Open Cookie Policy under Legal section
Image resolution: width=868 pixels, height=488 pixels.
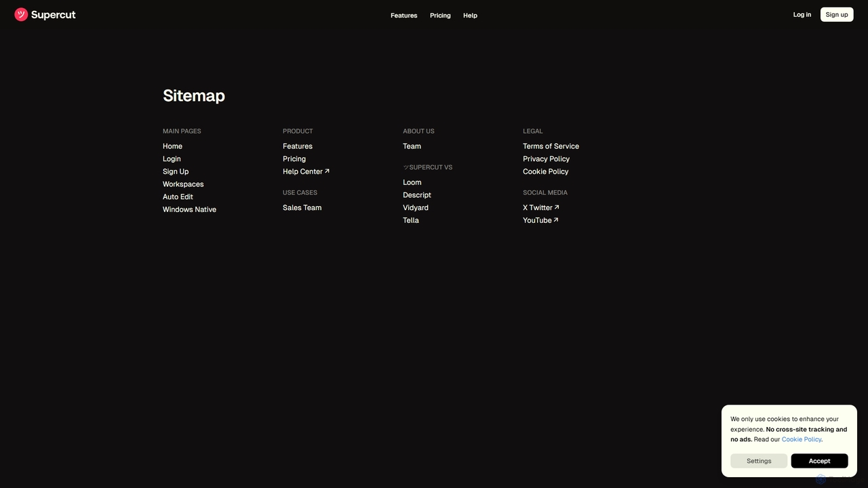point(545,171)
